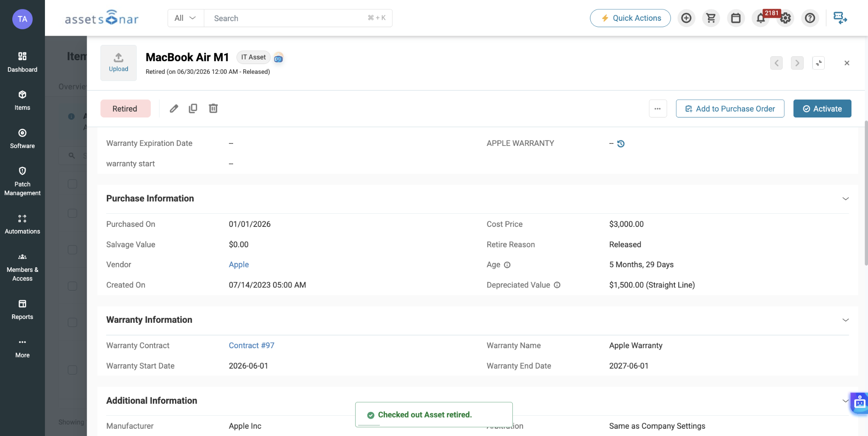
Task: Click the add new plus icon
Action: 686,18
